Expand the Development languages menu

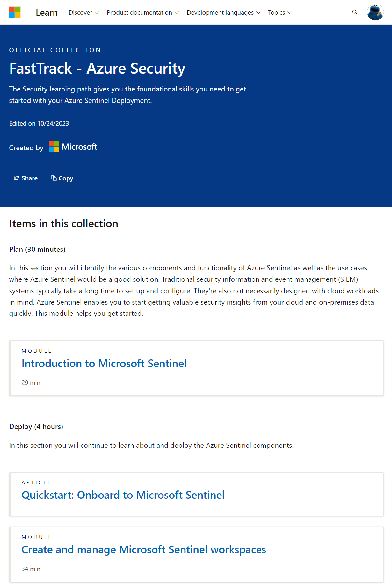(x=223, y=12)
